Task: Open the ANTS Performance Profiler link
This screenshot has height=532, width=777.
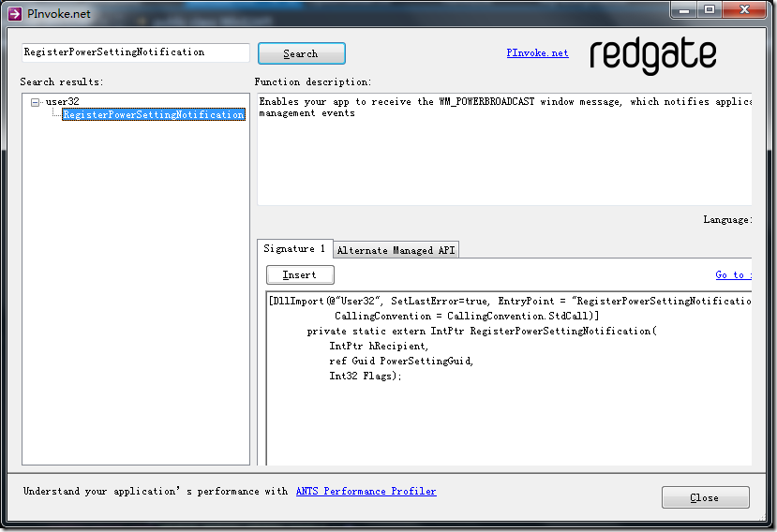Action: pos(366,491)
